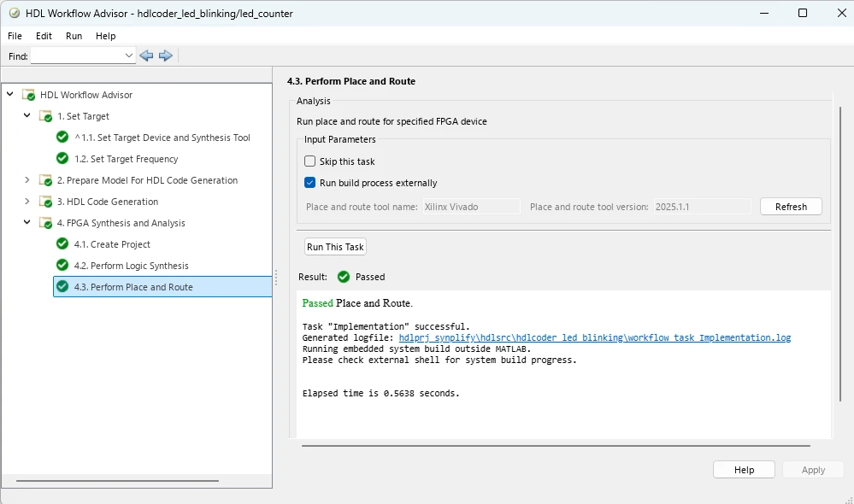Click the Refresh button
854x504 pixels.
click(x=791, y=207)
